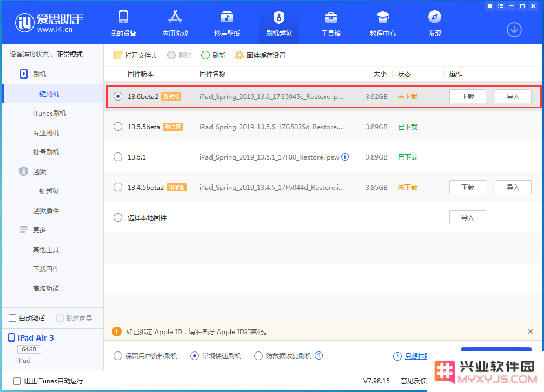
Task: Click the skin/theme shirt icon in title bar
Action: click(x=490, y=6)
